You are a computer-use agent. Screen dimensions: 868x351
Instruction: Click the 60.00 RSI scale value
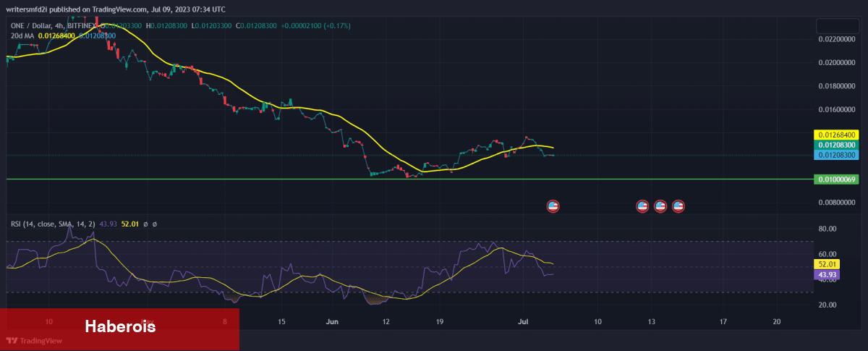[827, 254]
